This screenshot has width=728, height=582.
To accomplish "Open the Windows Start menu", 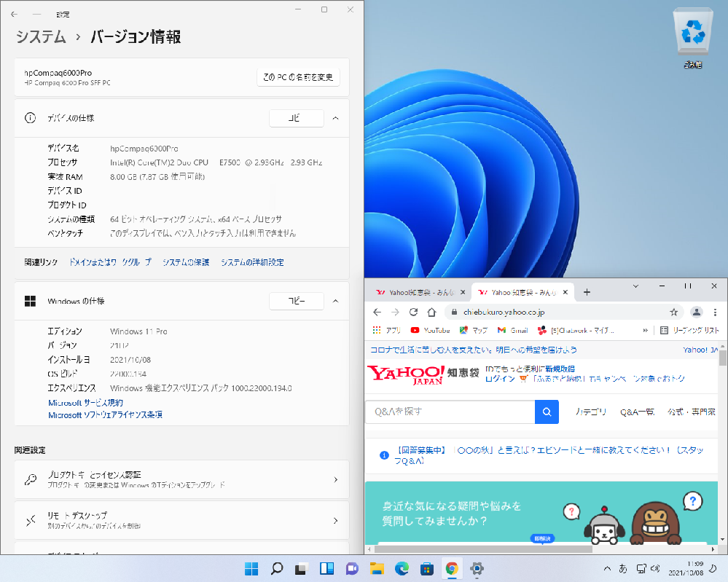I will point(251,569).
